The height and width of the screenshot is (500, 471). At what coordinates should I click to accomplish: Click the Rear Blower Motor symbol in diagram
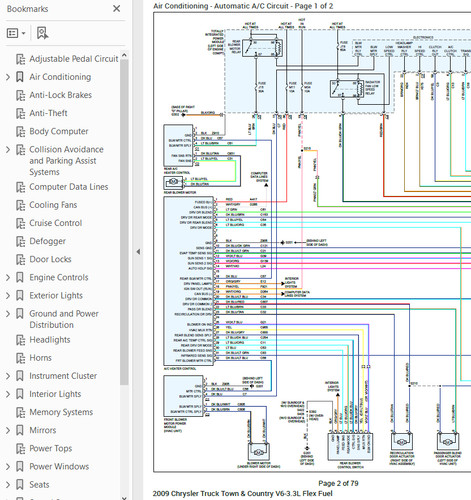coord(173,182)
